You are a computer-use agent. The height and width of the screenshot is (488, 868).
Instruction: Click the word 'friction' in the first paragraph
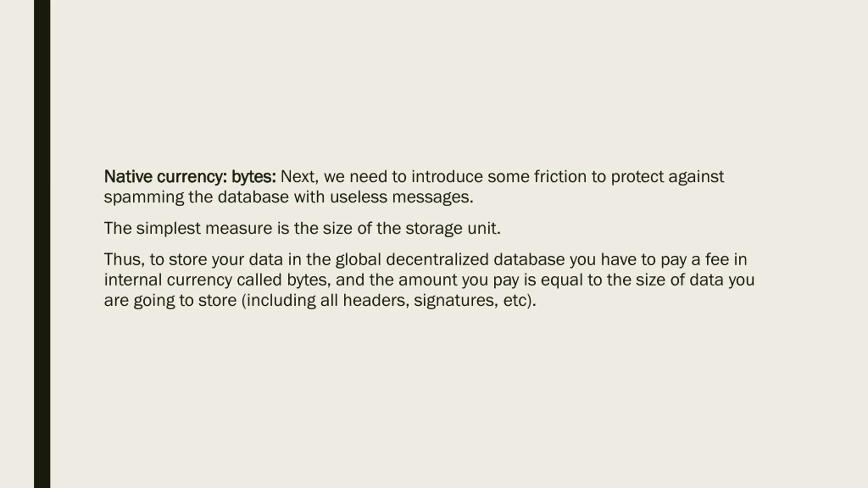click(560, 177)
